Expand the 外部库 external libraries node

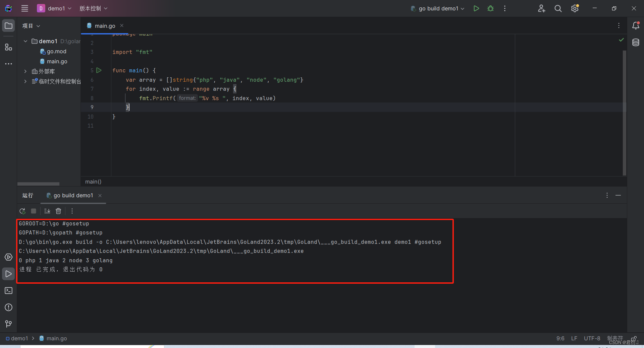(25, 71)
